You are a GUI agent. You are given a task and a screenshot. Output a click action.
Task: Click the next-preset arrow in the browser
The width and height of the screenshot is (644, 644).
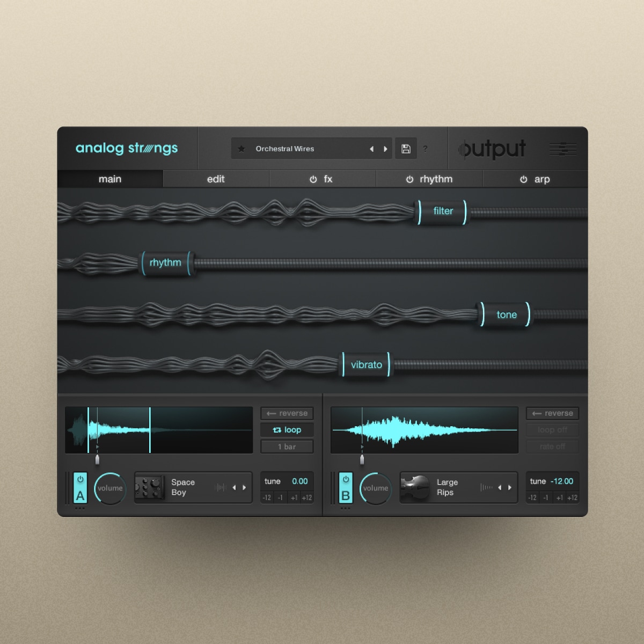pyautogui.click(x=386, y=149)
